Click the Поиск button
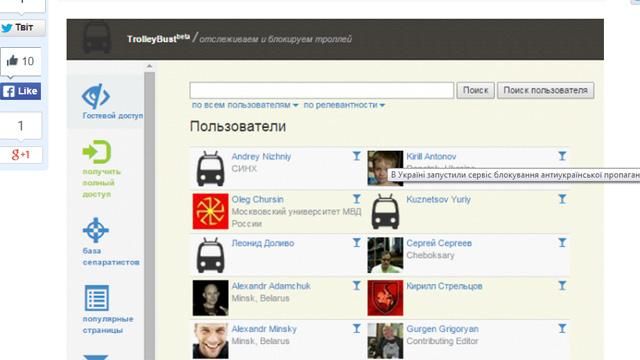 click(476, 90)
